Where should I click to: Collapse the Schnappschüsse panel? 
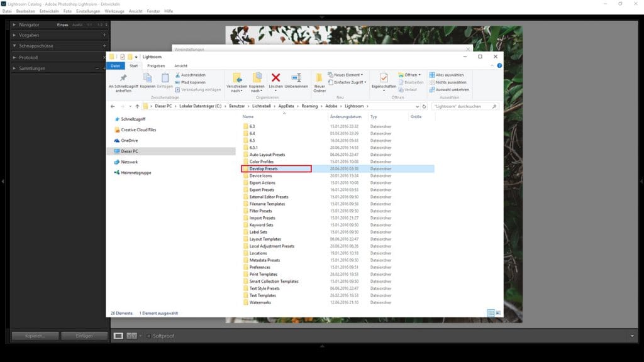coord(14,46)
